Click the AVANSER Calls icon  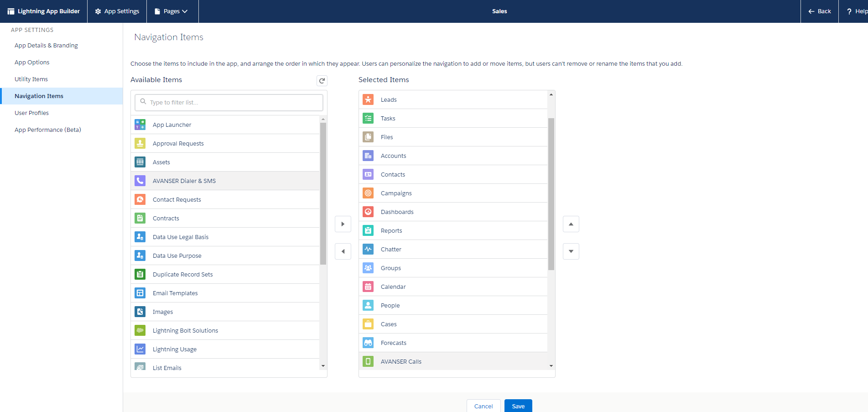coord(368,361)
